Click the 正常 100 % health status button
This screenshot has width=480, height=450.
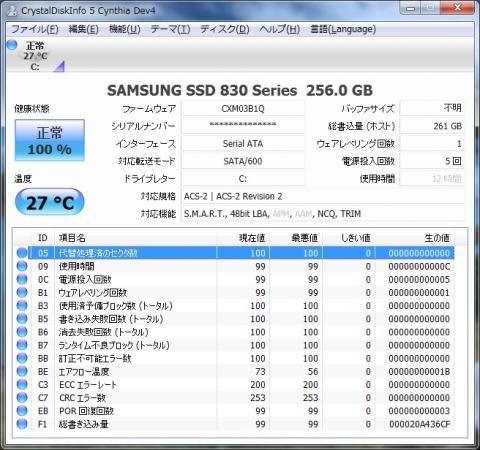tap(50, 140)
